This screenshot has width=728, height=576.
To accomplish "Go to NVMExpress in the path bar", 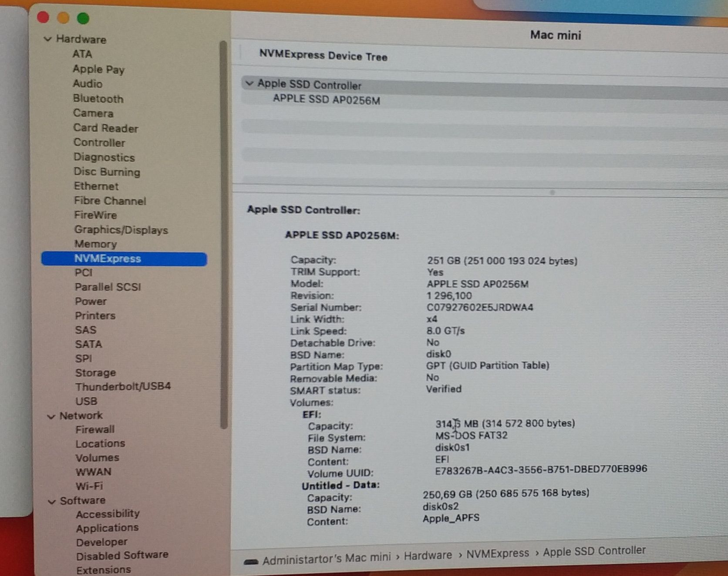I will 498,553.
